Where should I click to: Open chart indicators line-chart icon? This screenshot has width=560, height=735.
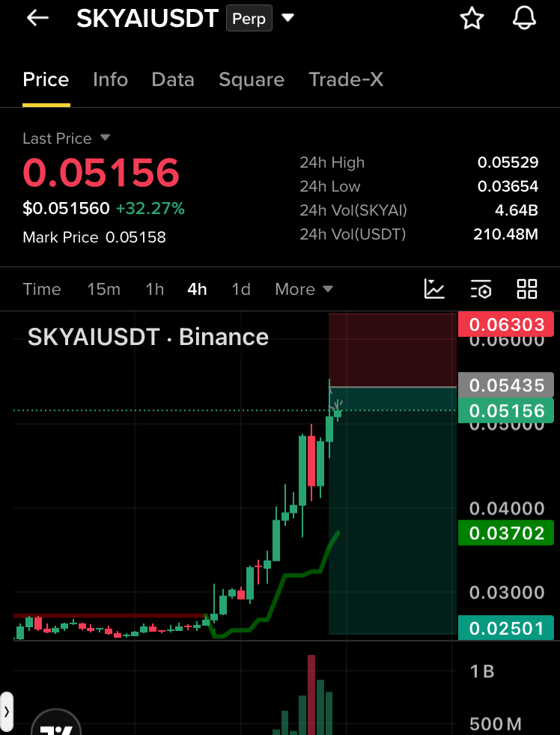click(x=434, y=289)
